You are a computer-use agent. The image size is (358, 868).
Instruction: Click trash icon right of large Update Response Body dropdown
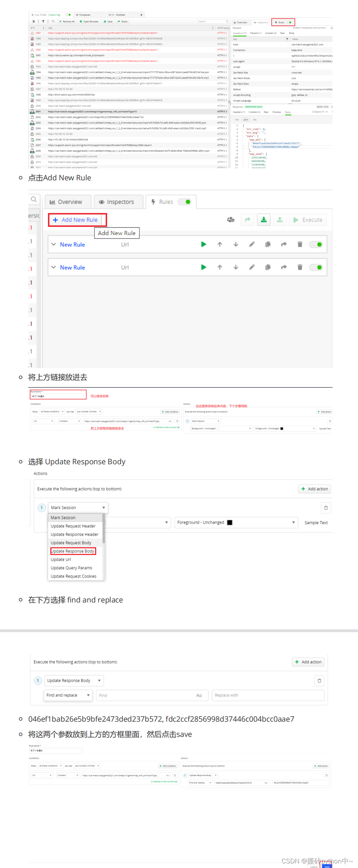point(319,681)
